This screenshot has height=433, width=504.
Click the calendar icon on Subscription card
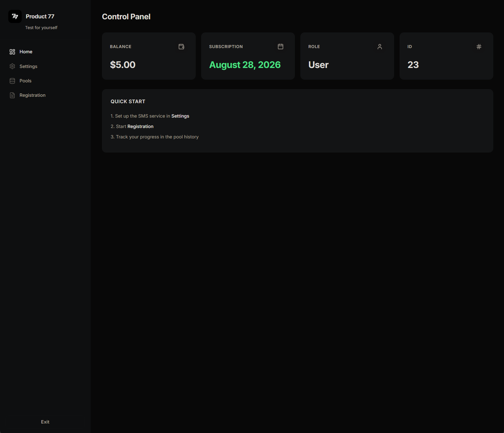pos(280,47)
